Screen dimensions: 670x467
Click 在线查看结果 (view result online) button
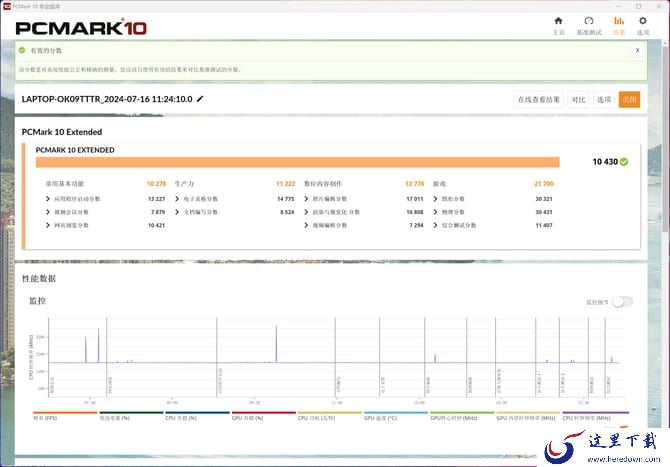click(x=538, y=100)
